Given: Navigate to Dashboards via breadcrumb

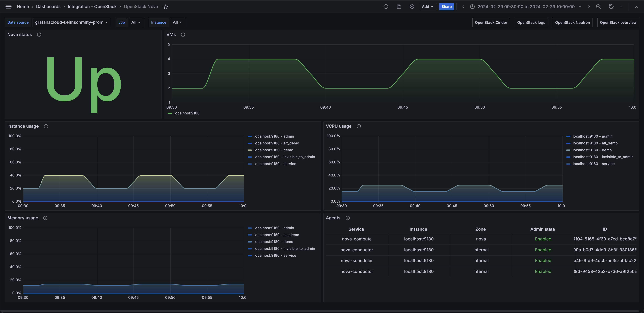Looking at the screenshot, I should 48,7.
